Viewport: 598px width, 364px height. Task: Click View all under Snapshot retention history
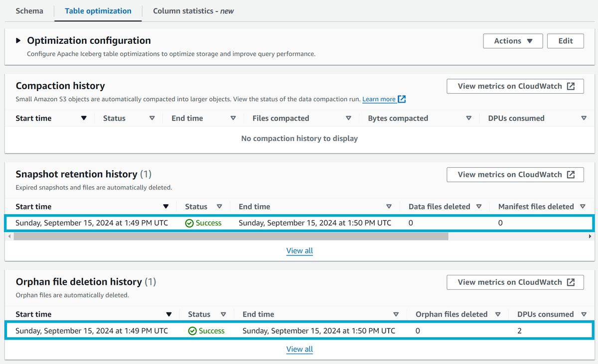[x=299, y=250]
